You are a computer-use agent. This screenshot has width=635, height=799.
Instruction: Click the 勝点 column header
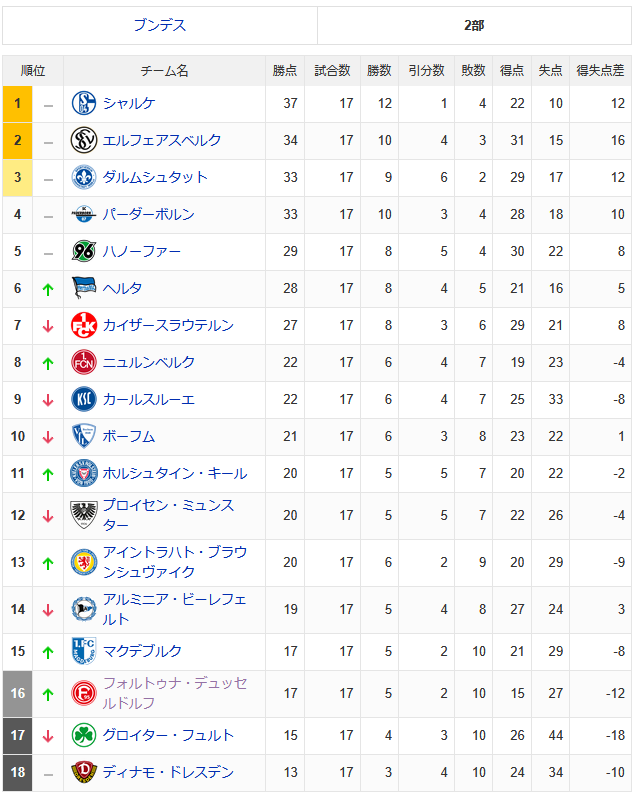(285, 71)
